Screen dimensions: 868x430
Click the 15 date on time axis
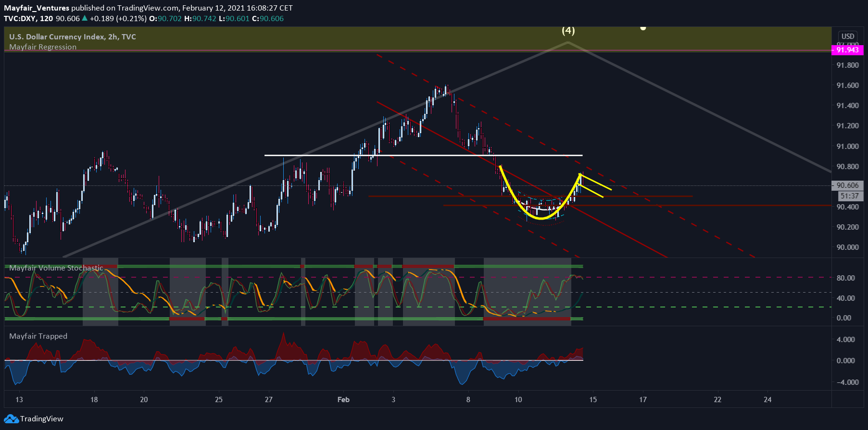tap(593, 400)
